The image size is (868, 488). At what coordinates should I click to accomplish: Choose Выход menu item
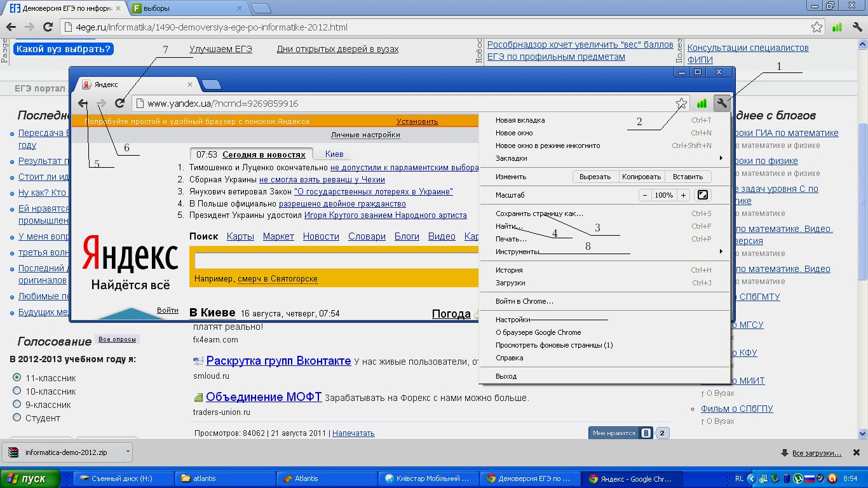pos(605,376)
